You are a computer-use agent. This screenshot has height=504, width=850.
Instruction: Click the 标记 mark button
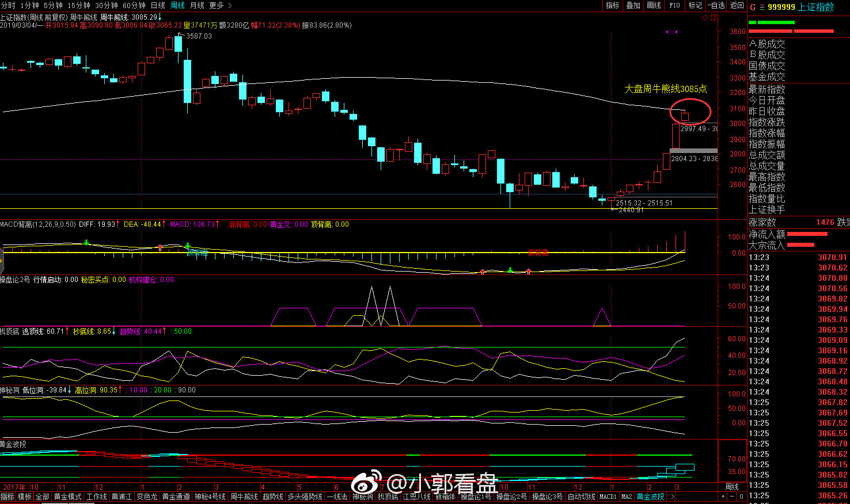pos(695,5)
